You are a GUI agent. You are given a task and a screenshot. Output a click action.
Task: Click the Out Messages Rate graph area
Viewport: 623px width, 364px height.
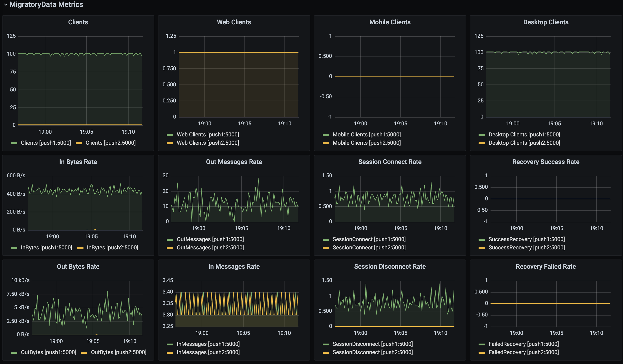tap(234, 200)
